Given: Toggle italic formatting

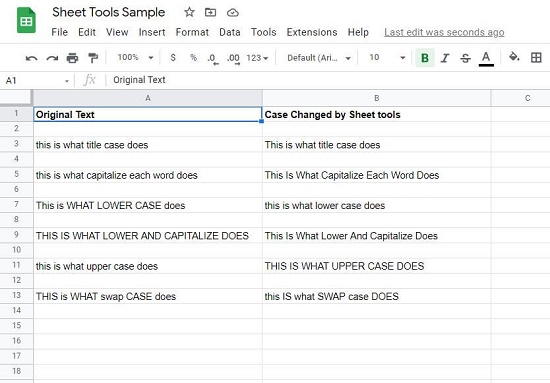Looking at the screenshot, I should click(445, 58).
